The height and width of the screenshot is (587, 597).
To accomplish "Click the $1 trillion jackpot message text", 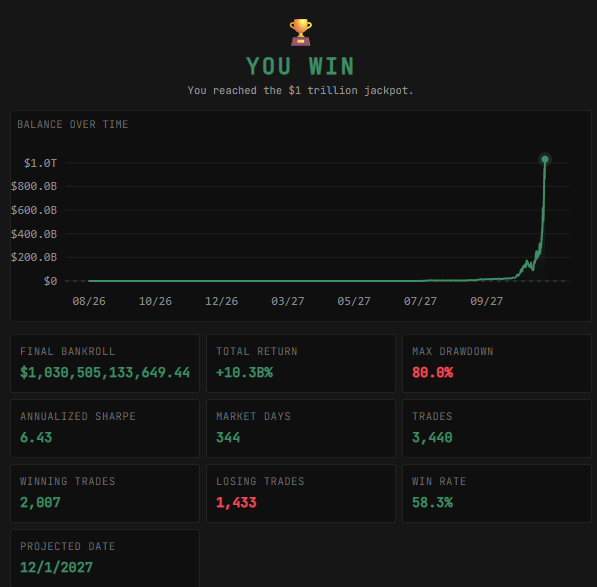I will [x=300, y=91].
